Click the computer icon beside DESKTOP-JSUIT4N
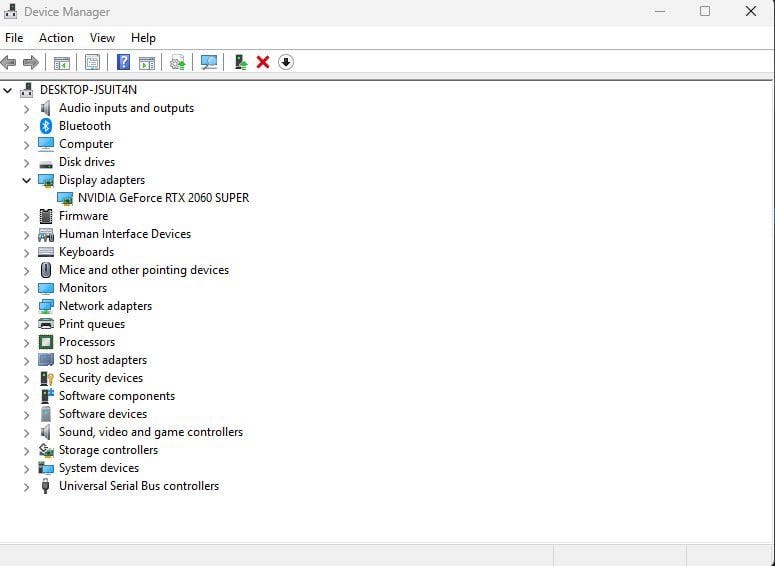 [x=27, y=90]
